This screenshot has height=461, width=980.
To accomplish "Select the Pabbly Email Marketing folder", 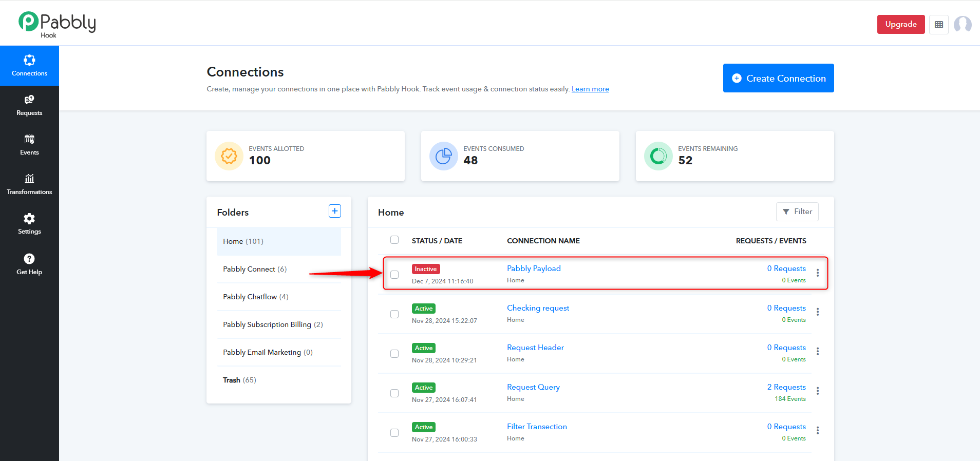I will [x=279, y=352].
